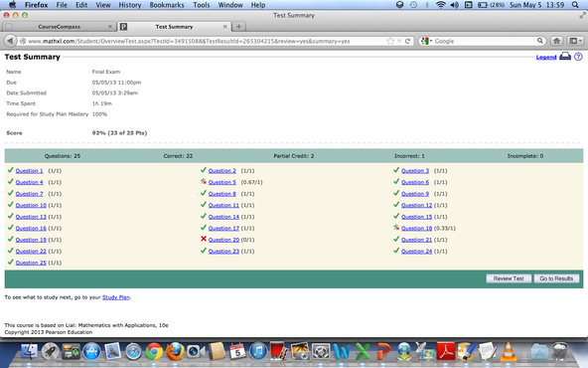Viewport: 588px width, 368px height.
Task: Open the bookmarks menu dropdown button
Action: click(575, 41)
